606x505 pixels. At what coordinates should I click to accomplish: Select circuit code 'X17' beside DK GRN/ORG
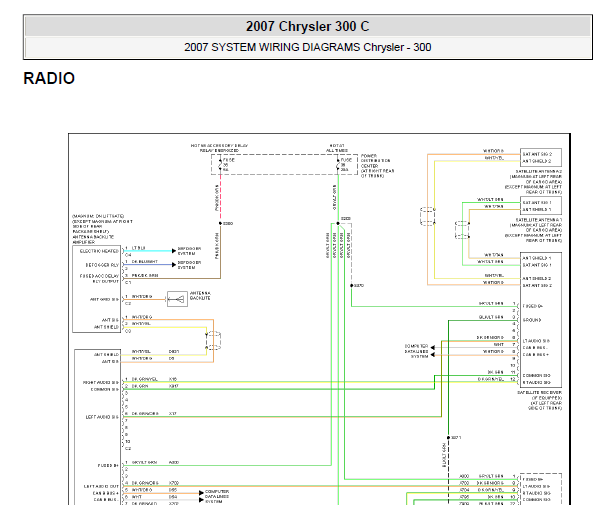point(173,413)
